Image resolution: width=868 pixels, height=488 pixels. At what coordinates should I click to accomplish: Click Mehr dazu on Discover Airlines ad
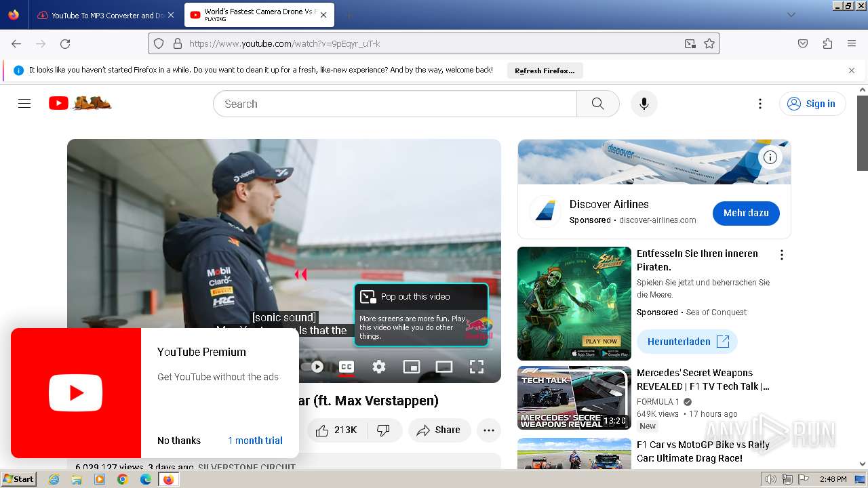[746, 213]
